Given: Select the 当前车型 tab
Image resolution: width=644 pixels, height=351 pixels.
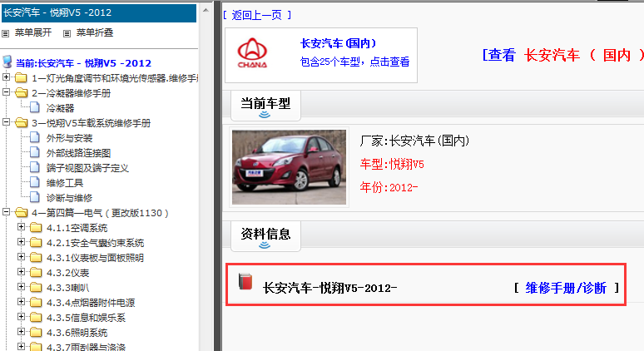Looking at the screenshot, I should click(265, 106).
